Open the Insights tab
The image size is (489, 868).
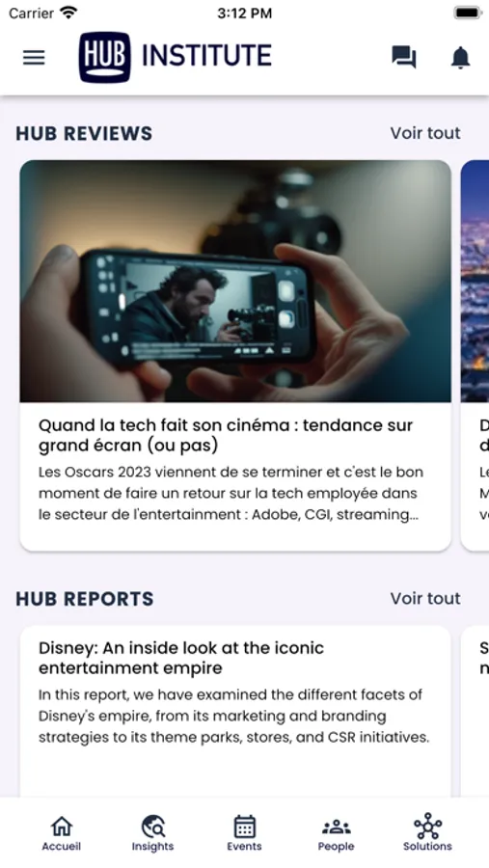point(152,833)
